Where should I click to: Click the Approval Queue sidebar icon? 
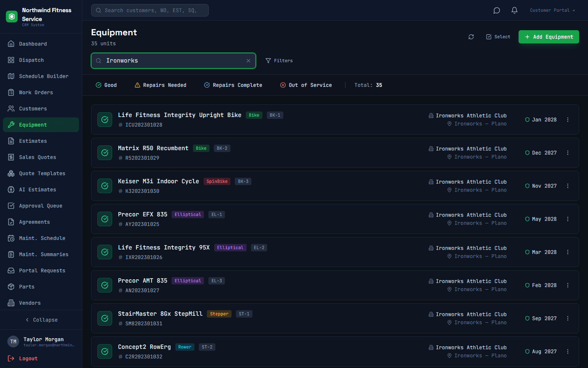[x=11, y=206]
